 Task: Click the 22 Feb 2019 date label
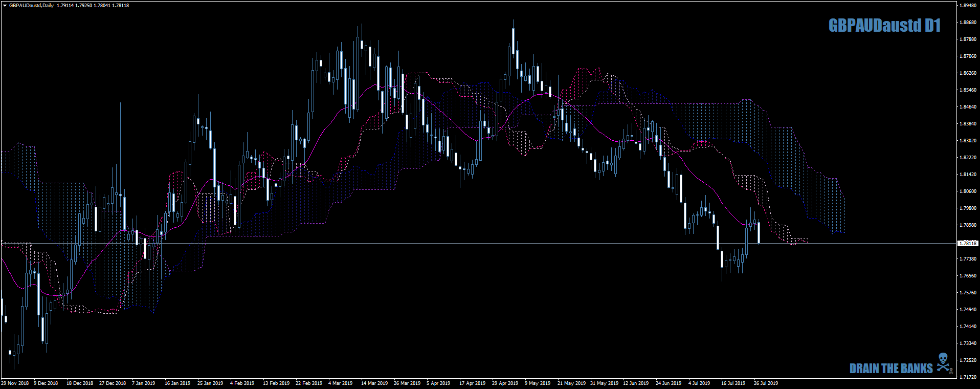click(x=309, y=383)
